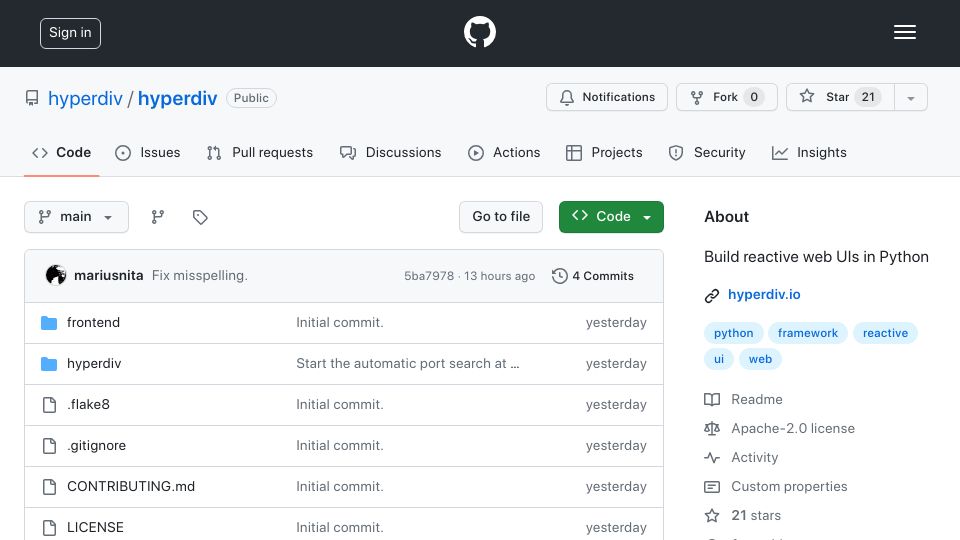Screen dimensions: 960x540
Task: Select the ui topic tag
Action: pos(719,359)
